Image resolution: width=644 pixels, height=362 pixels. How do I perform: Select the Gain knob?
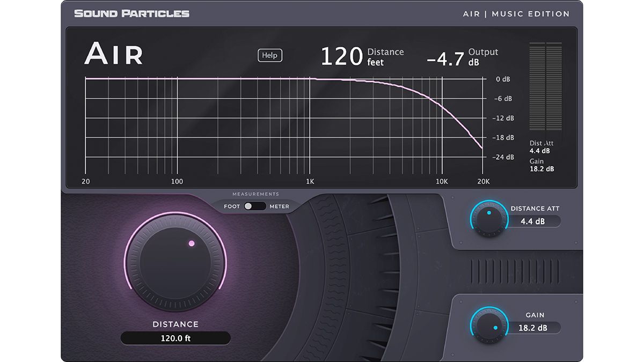pyautogui.click(x=489, y=325)
